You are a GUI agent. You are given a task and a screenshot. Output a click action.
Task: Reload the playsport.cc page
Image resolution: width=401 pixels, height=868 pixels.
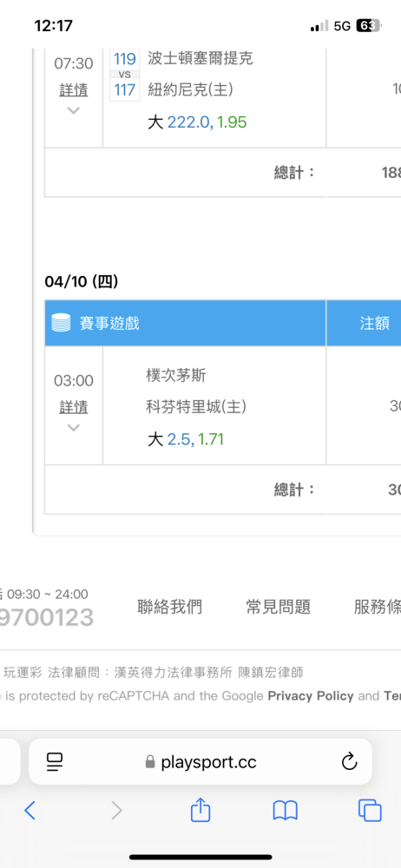(349, 762)
